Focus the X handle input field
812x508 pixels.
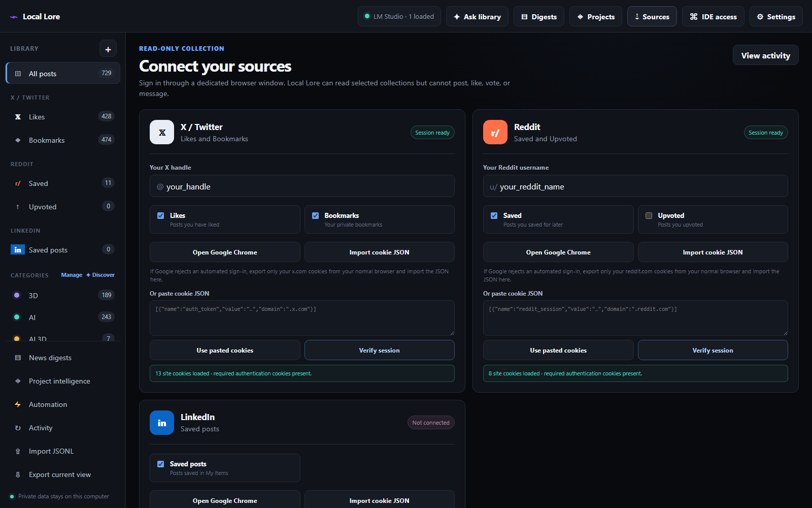point(302,186)
